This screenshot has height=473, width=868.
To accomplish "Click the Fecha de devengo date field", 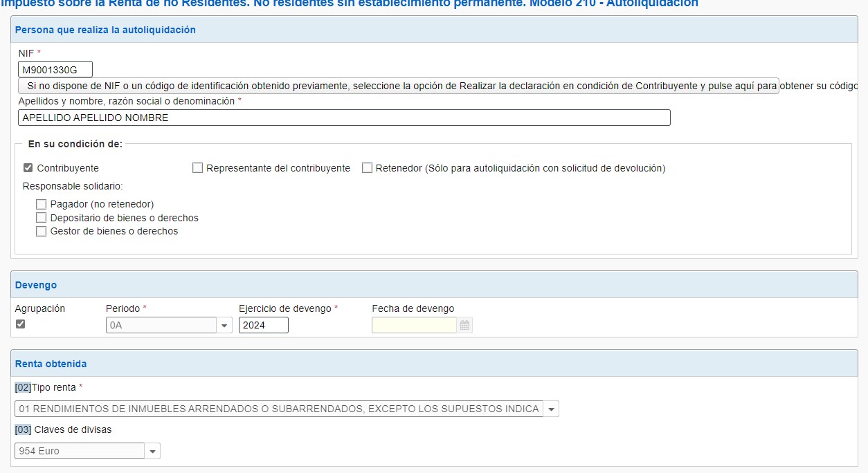I will (x=414, y=325).
